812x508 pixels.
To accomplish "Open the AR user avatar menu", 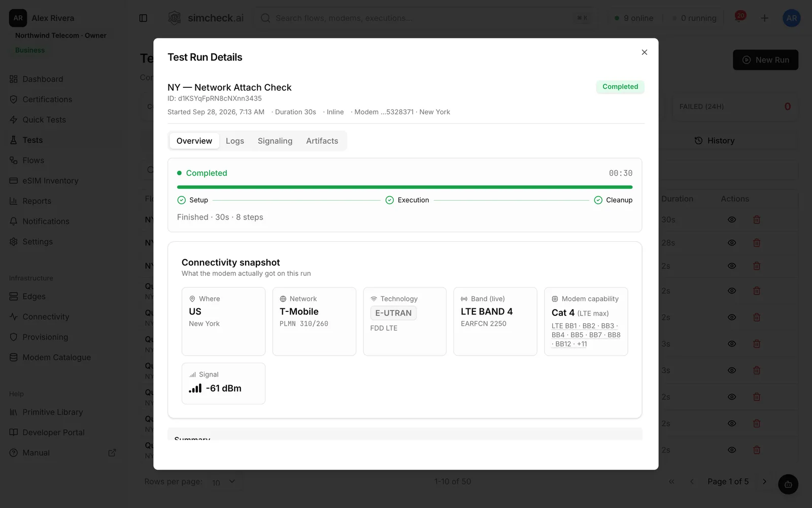I will 792,18.
